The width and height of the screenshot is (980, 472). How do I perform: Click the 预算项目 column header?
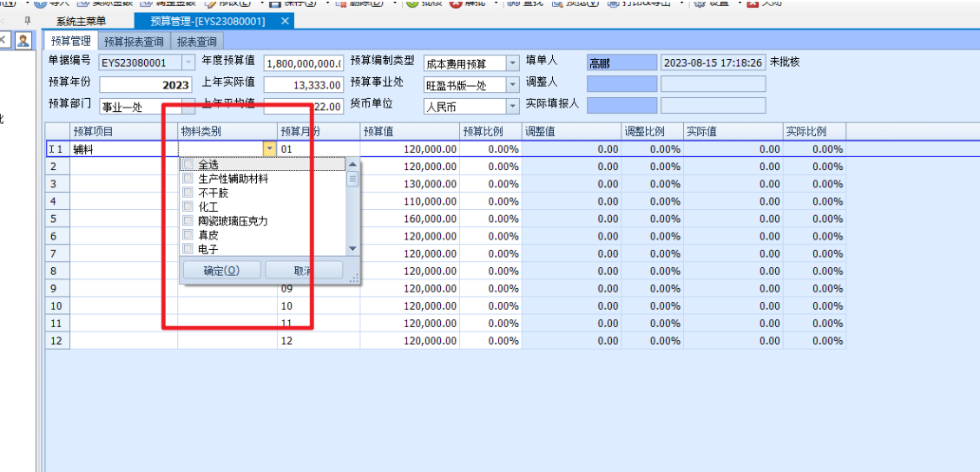pyautogui.click(x=124, y=132)
